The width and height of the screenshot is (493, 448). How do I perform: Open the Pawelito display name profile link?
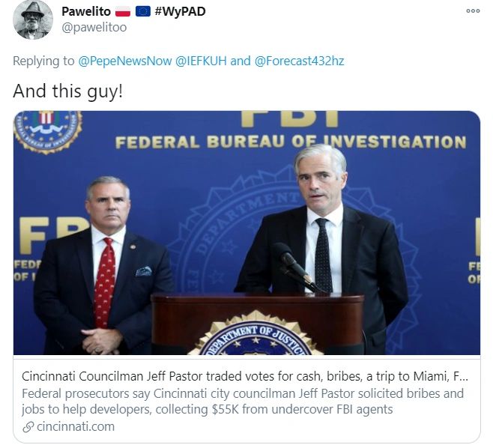[86, 12]
